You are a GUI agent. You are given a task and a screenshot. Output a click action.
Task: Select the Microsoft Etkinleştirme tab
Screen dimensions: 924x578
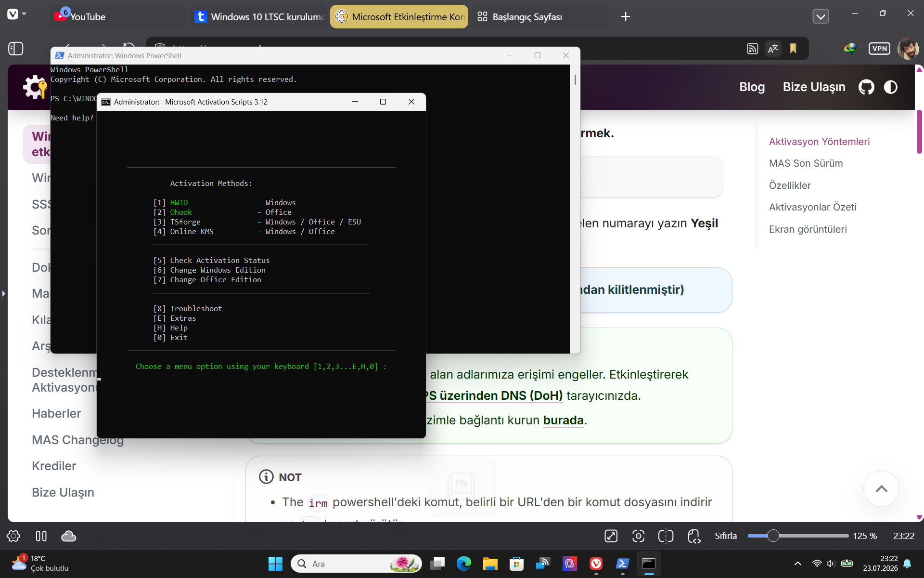pos(399,16)
